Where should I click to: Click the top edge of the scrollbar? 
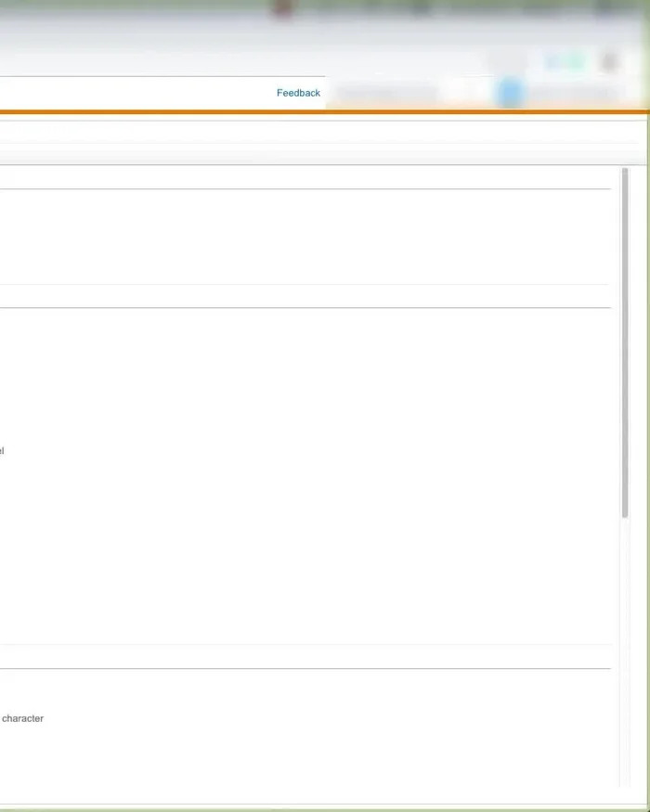click(625, 171)
